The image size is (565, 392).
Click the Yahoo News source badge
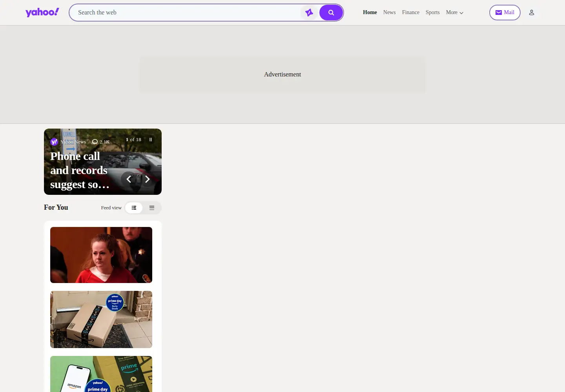(68, 142)
